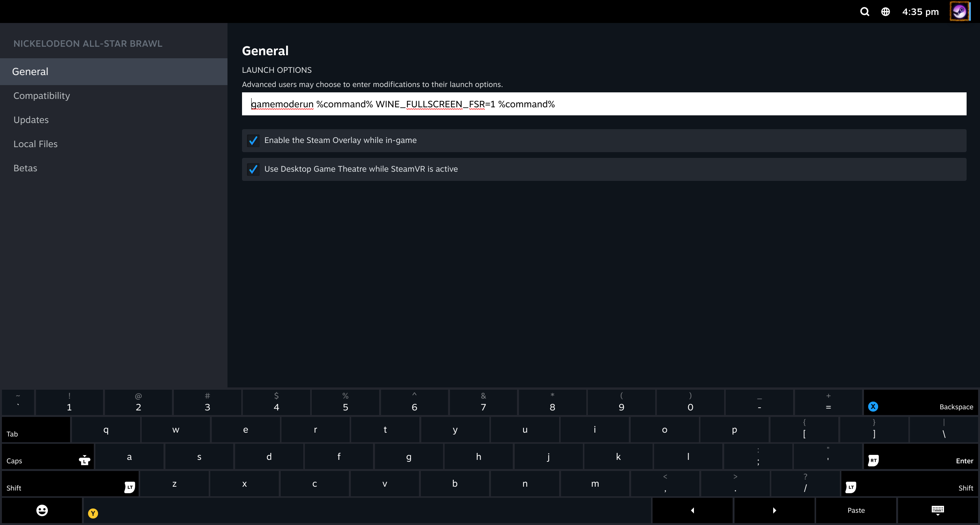Tap the 6 caret key
The height and width of the screenshot is (525, 980).
(x=414, y=402)
